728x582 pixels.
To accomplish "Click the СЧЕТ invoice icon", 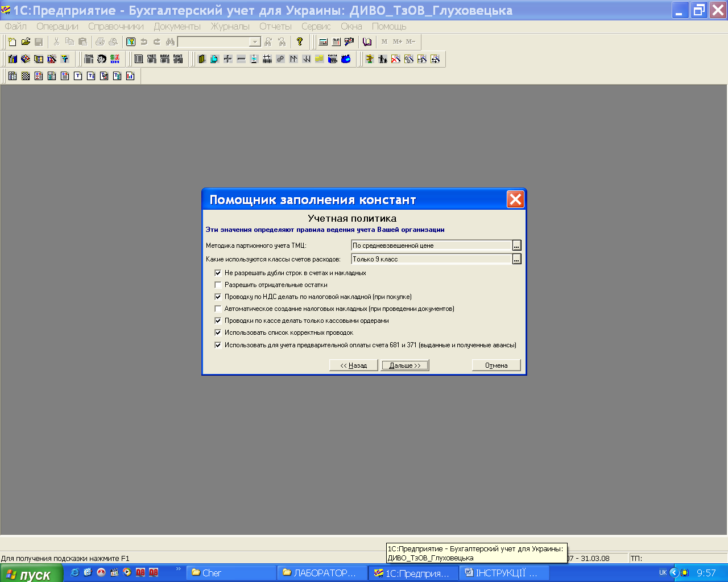I will [151, 59].
